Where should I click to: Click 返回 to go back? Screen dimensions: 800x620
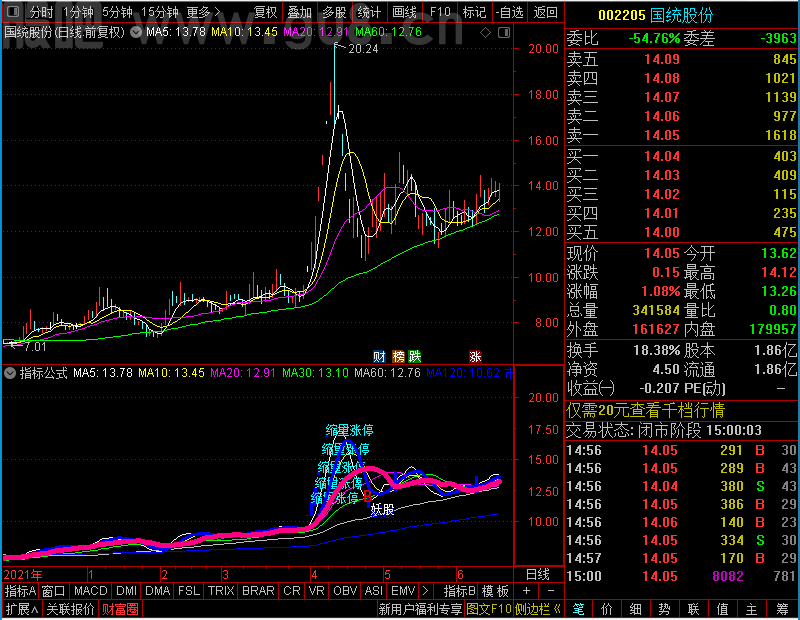tap(545, 12)
